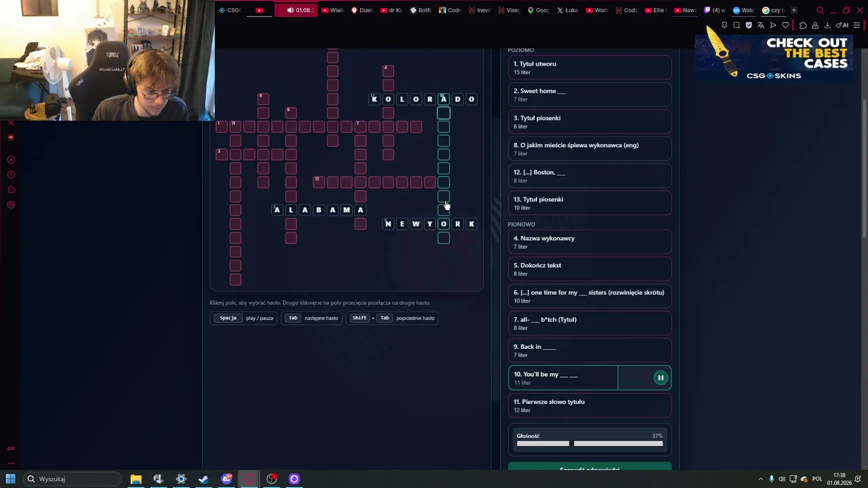Click crossword cell numbered 7

click(x=360, y=127)
